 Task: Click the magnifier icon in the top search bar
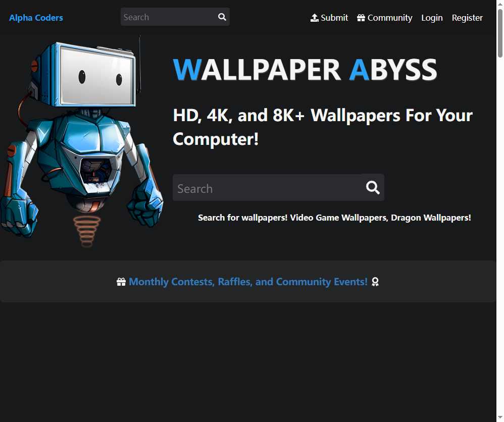pos(222,17)
